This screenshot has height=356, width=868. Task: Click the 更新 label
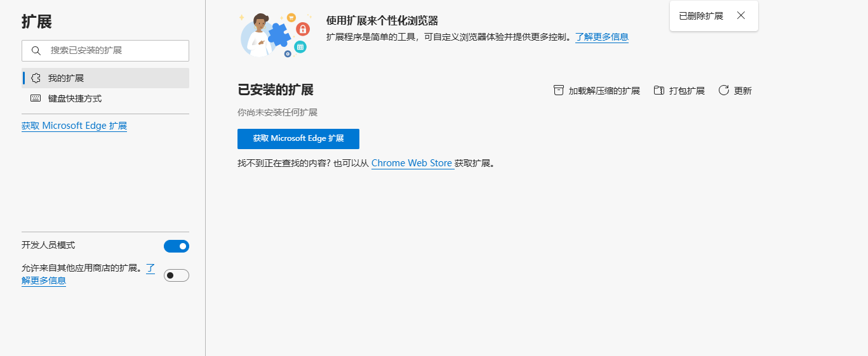[x=743, y=91]
